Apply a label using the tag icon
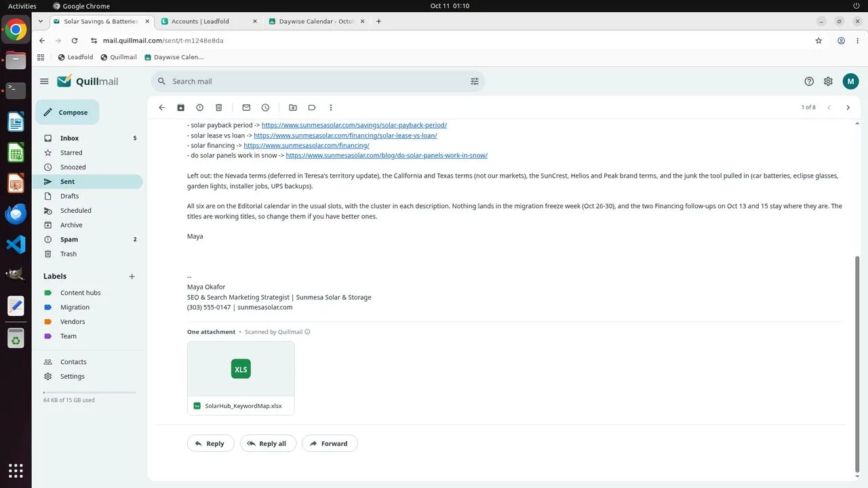868x488 pixels. coord(312,108)
